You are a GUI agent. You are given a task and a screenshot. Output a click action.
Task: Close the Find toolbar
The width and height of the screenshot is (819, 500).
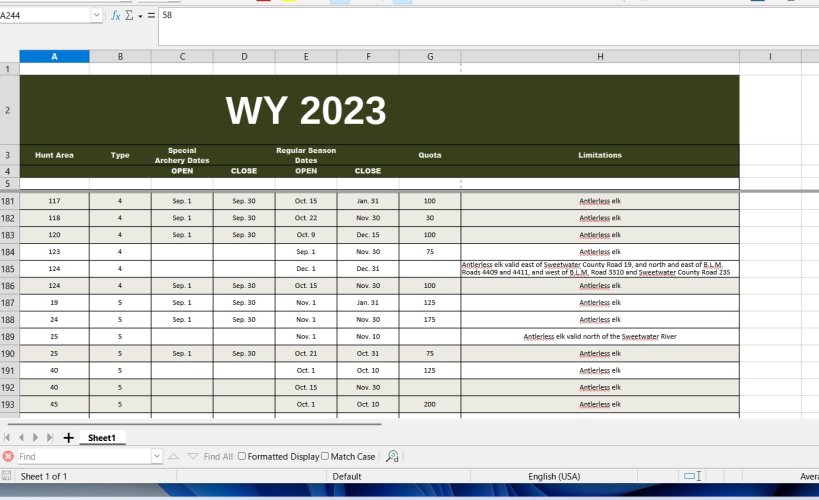pyautogui.click(x=8, y=456)
